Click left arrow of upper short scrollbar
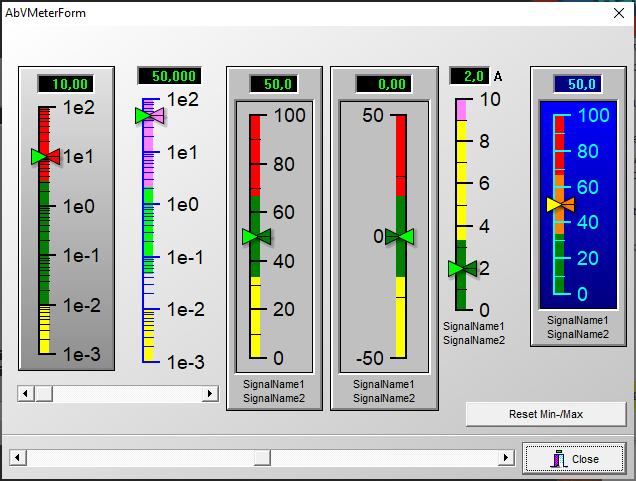The width and height of the screenshot is (636, 481). (x=26, y=393)
